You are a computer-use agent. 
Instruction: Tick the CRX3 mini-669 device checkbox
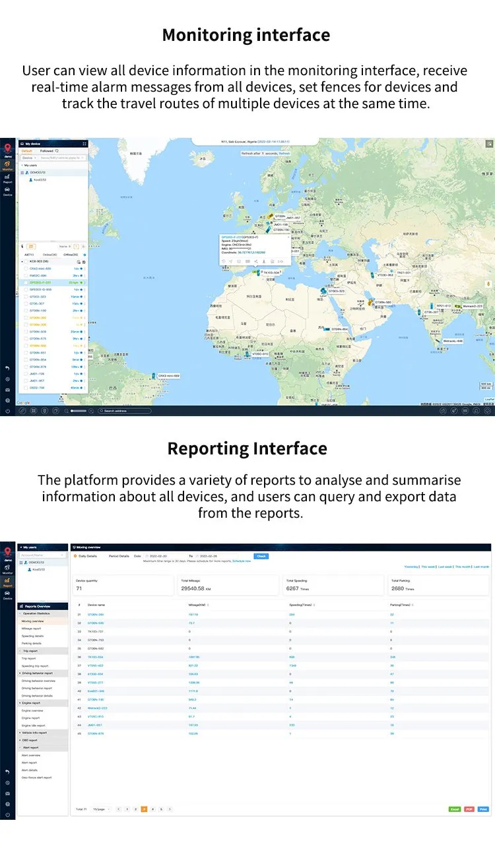pyautogui.click(x=26, y=268)
